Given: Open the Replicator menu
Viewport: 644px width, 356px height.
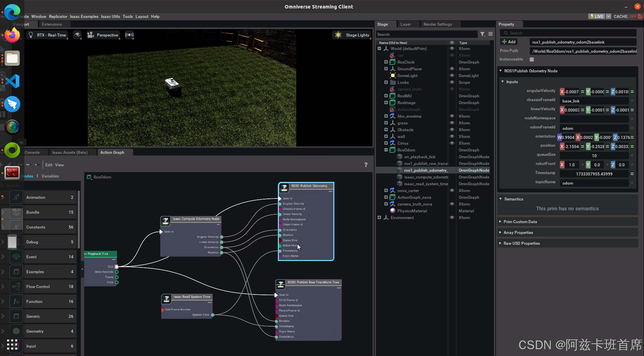Looking at the screenshot, I should pos(58,17).
